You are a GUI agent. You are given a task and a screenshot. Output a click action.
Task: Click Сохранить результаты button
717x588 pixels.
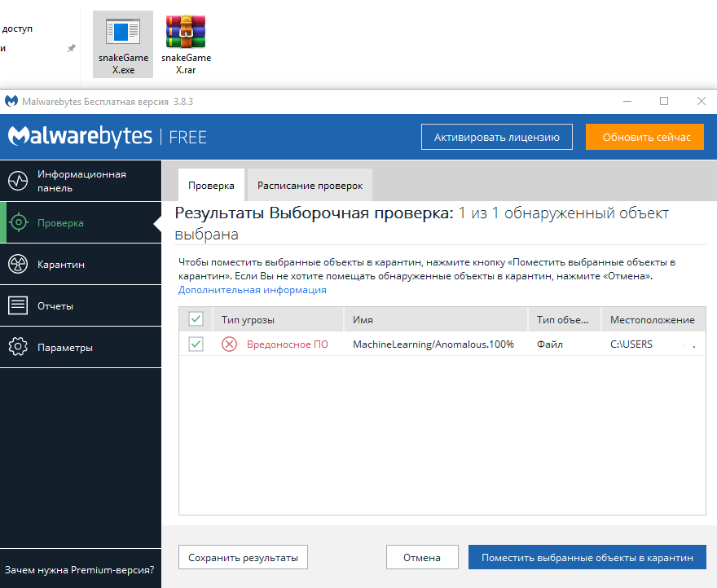[243, 557]
